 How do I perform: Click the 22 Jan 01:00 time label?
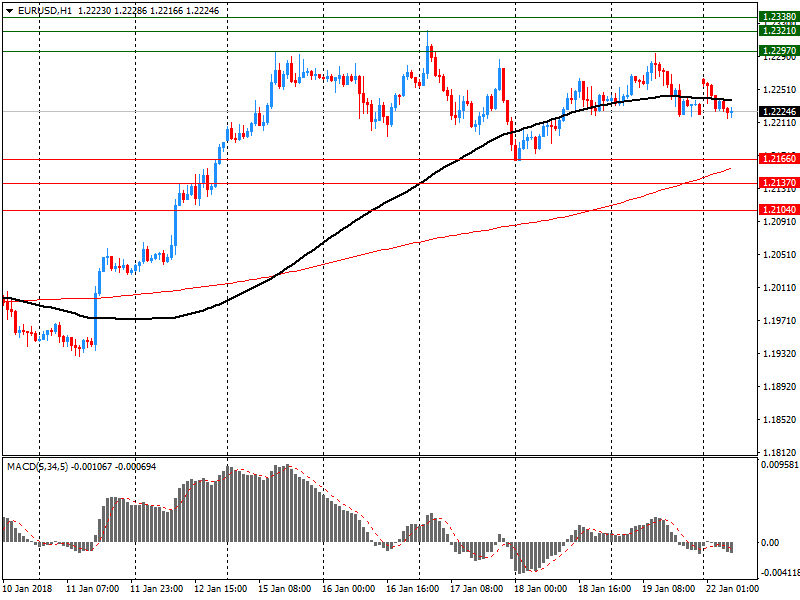pos(732,589)
